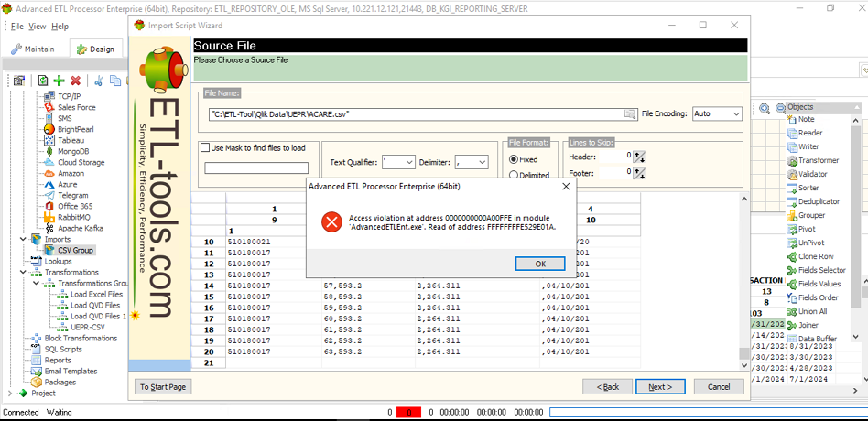Select TCP/IP in the tree
Viewport: 868px width, 421px height.
coord(69,96)
